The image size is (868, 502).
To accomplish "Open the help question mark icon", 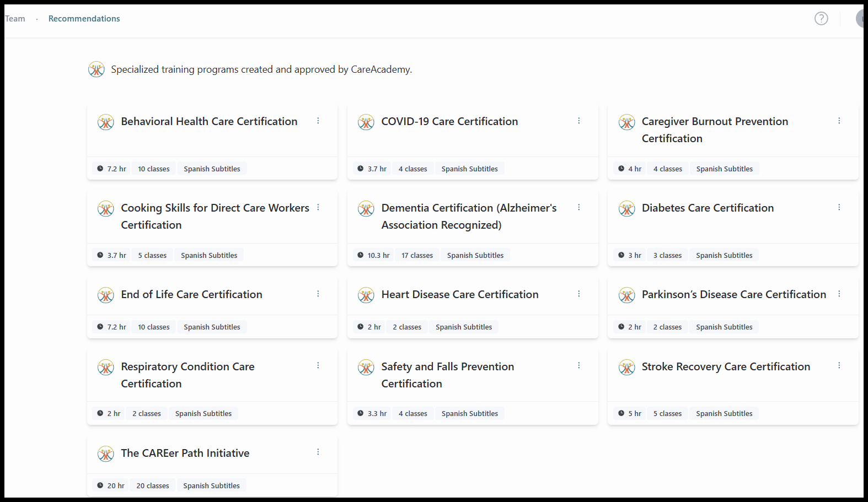I will click(821, 19).
